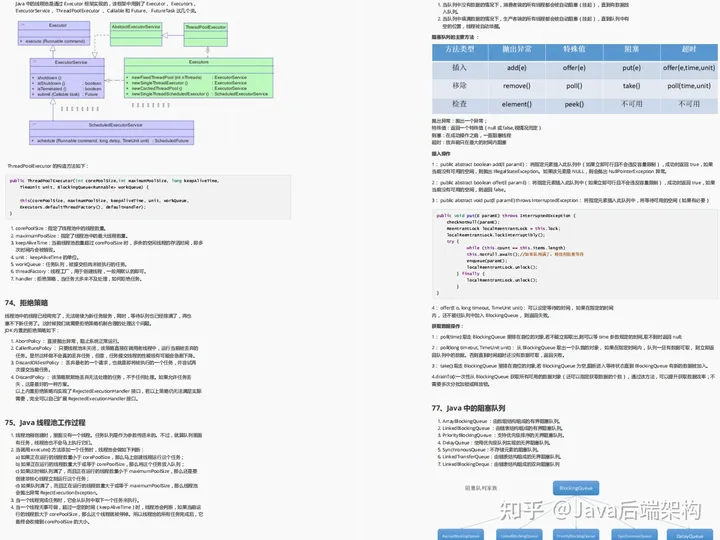The width and height of the screenshot is (720, 540).
Task: Click the ThreadPoolExecutor diagram box
Action: [x=205, y=34]
